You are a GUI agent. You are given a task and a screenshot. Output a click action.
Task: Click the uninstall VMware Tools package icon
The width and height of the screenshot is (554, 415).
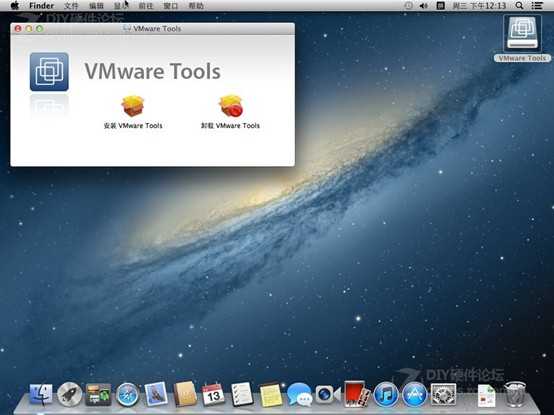click(231, 106)
